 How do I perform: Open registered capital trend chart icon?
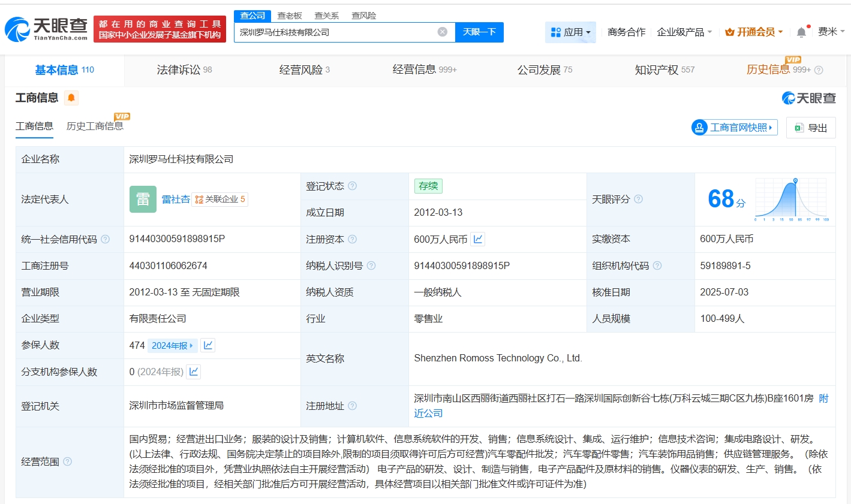[478, 239]
